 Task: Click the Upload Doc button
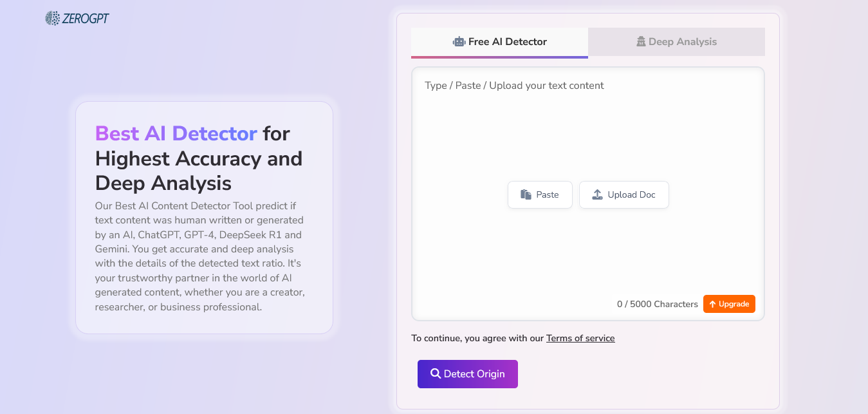(624, 194)
